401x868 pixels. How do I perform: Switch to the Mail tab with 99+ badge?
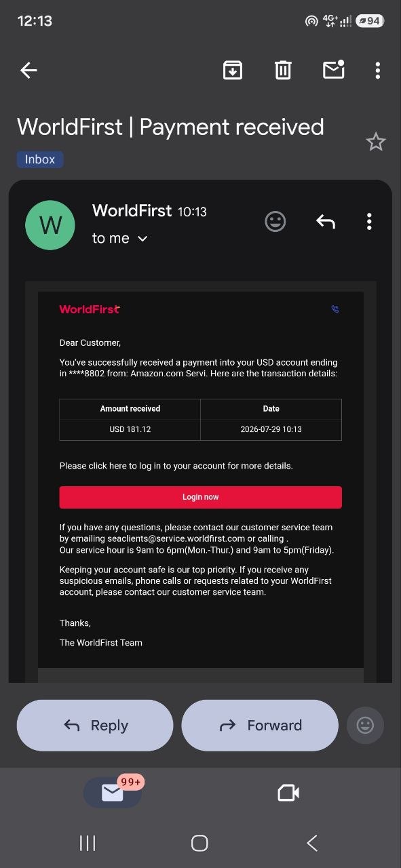(x=113, y=792)
